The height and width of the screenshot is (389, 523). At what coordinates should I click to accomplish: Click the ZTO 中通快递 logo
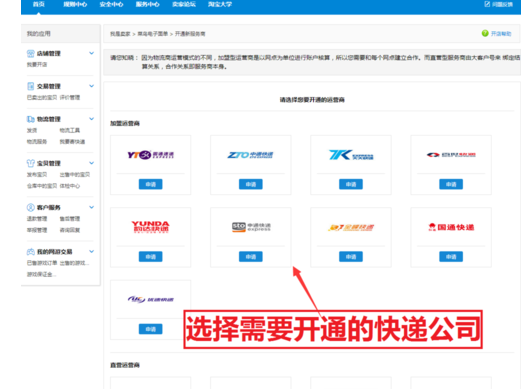[250, 155]
